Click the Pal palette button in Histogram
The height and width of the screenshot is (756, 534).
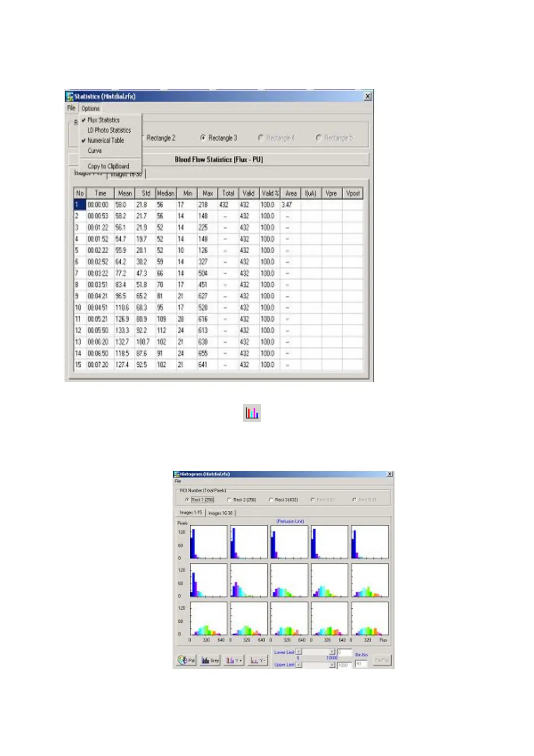pos(186,660)
